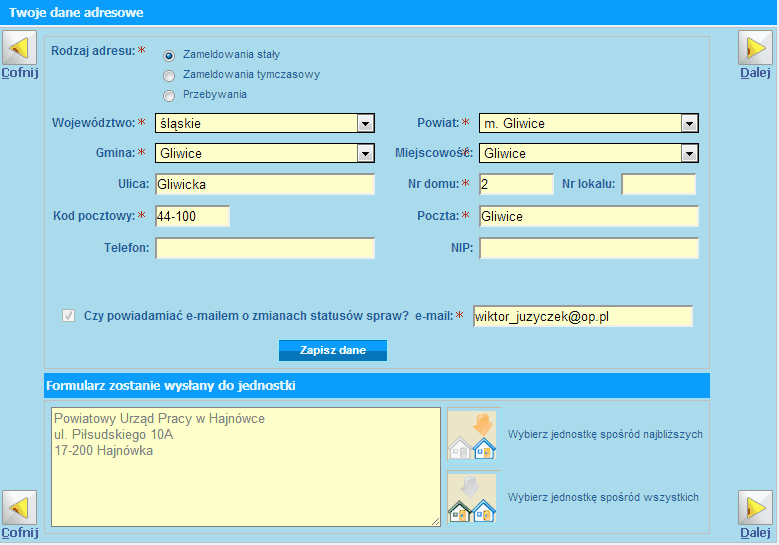Click the Nr domu field
The image size is (779, 545).
[516, 184]
